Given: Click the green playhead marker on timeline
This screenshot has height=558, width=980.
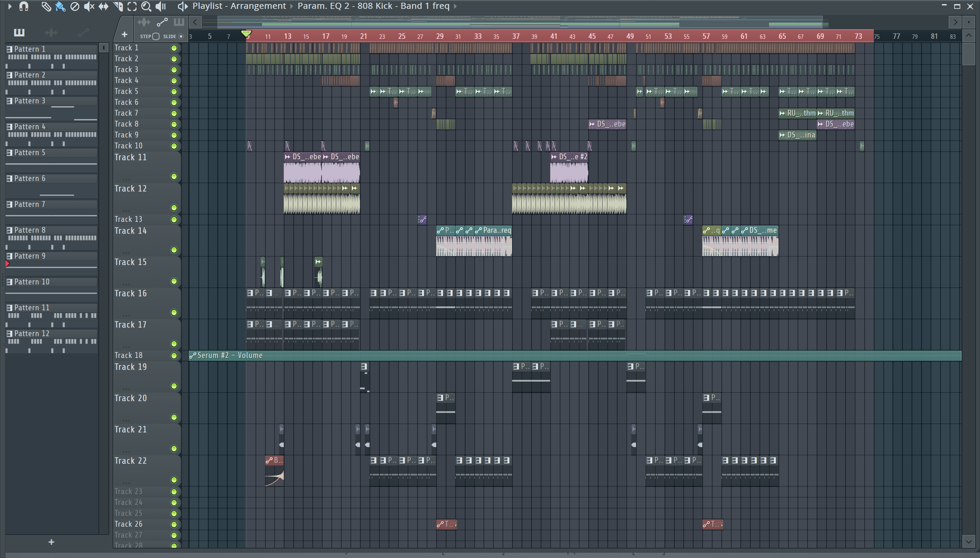Looking at the screenshot, I should coord(246,34).
